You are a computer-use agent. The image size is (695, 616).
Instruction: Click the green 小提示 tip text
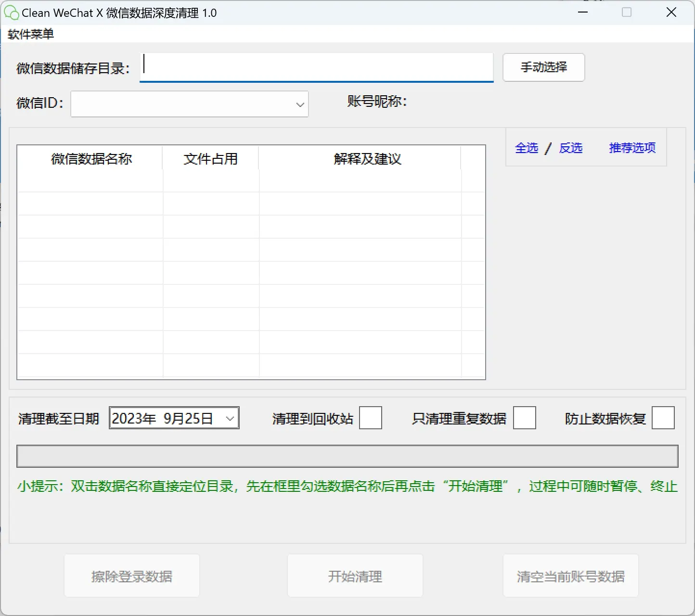click(347, 487)
